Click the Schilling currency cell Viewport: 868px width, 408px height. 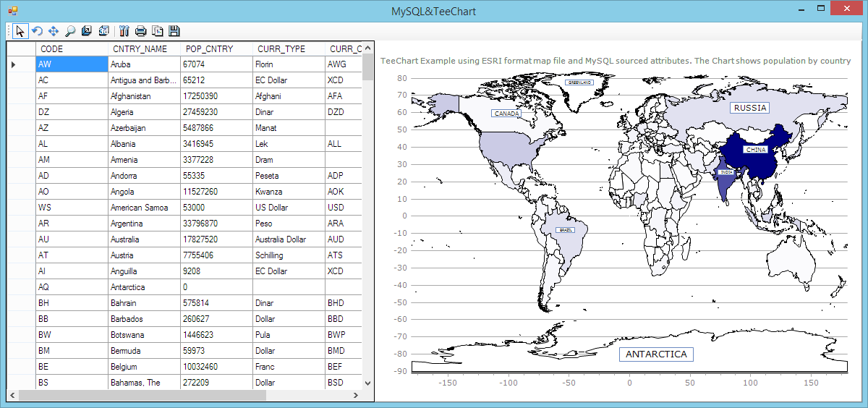click(289, 255)
